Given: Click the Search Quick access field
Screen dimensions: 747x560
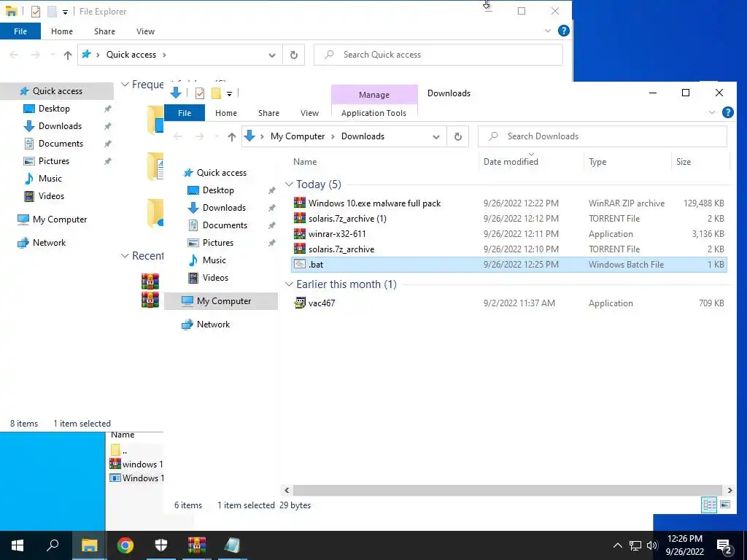Looking at the screenshot, I should click(438, 55).
